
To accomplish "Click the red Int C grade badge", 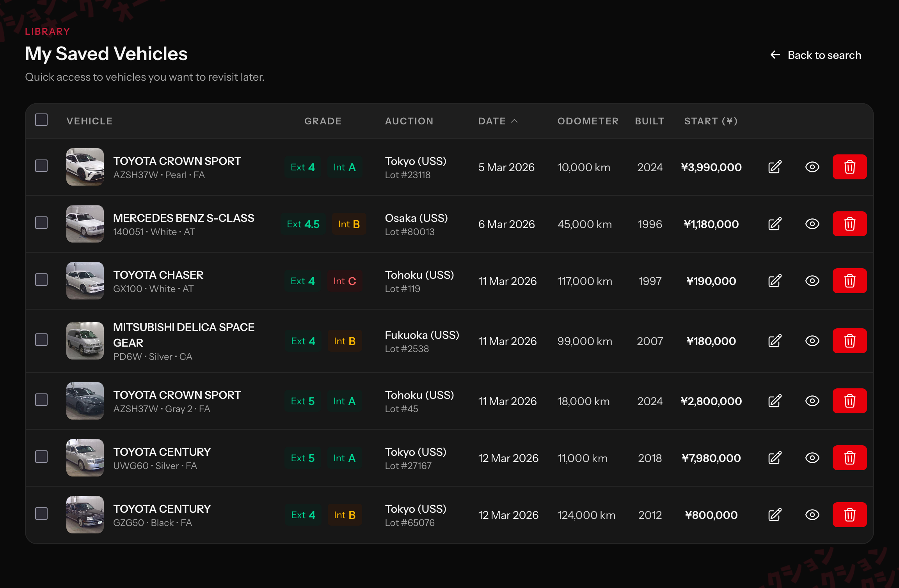I will 345,281.
